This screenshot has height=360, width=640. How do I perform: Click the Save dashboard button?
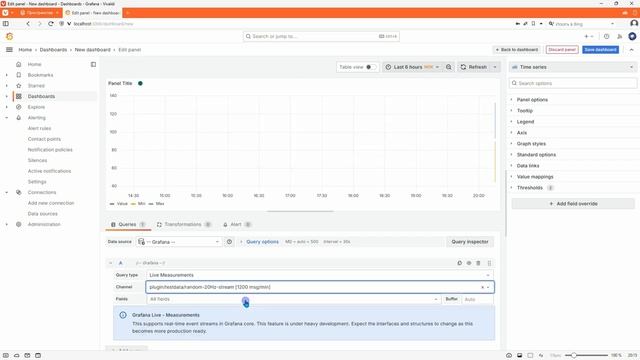click(x=600, y=49)
